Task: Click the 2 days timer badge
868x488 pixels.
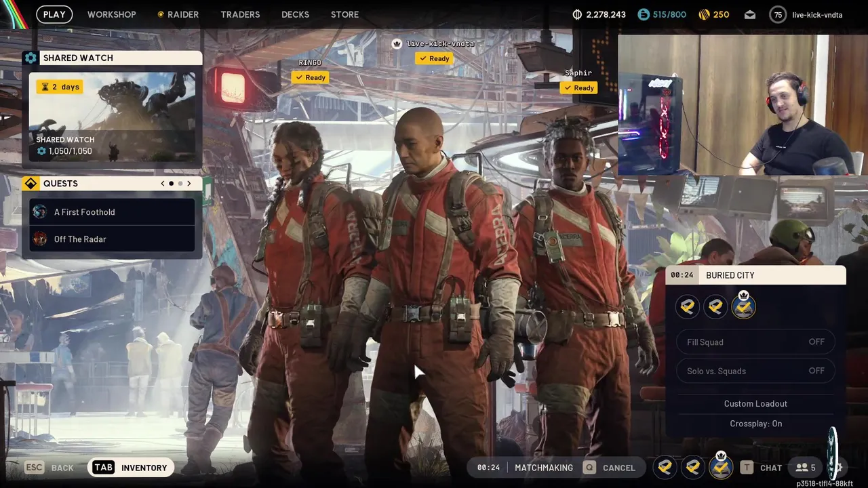Action: click(x=60, y=87)
